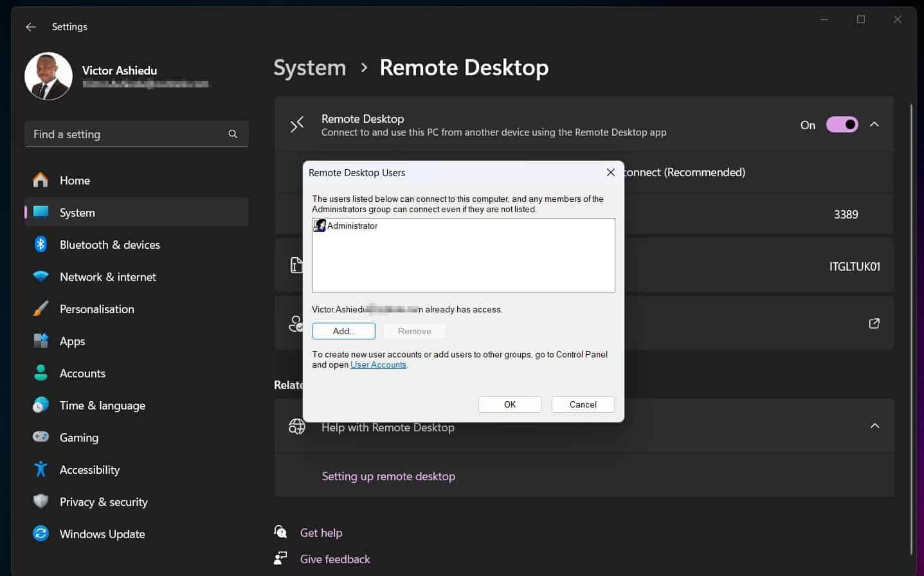Viewport: 924px width, 576px height.
Task: Click the Windows Update refresh icon
Action: click(41, 534)
